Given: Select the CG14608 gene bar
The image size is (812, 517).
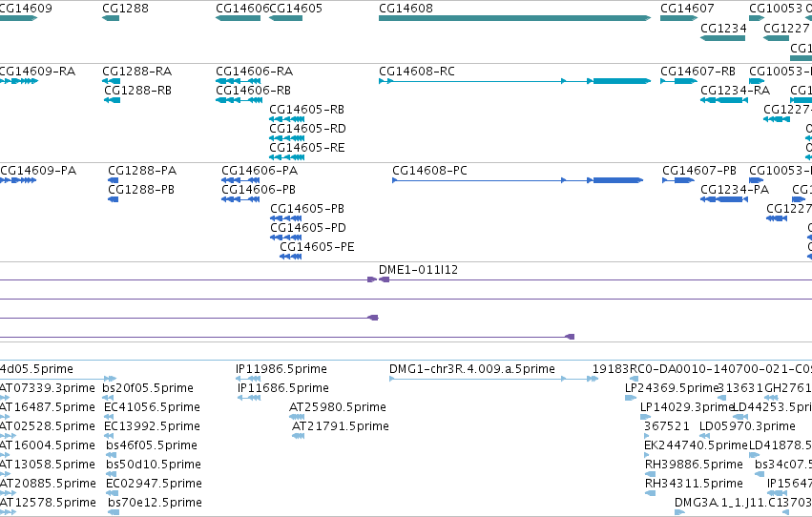Looking at the screenshot, I should coord(514,18).
